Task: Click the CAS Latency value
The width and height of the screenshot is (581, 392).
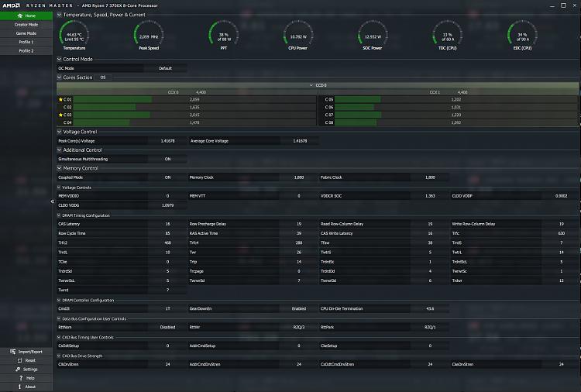Action: pos(167,224)
